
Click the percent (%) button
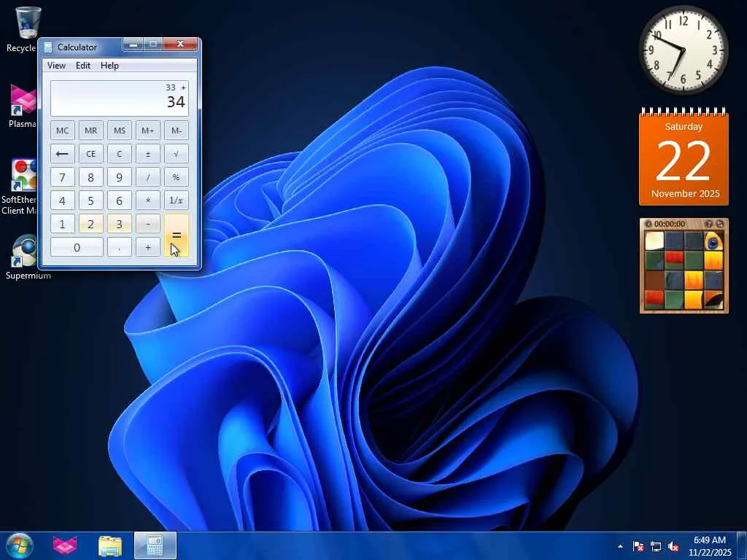click(x=177, y=177)
